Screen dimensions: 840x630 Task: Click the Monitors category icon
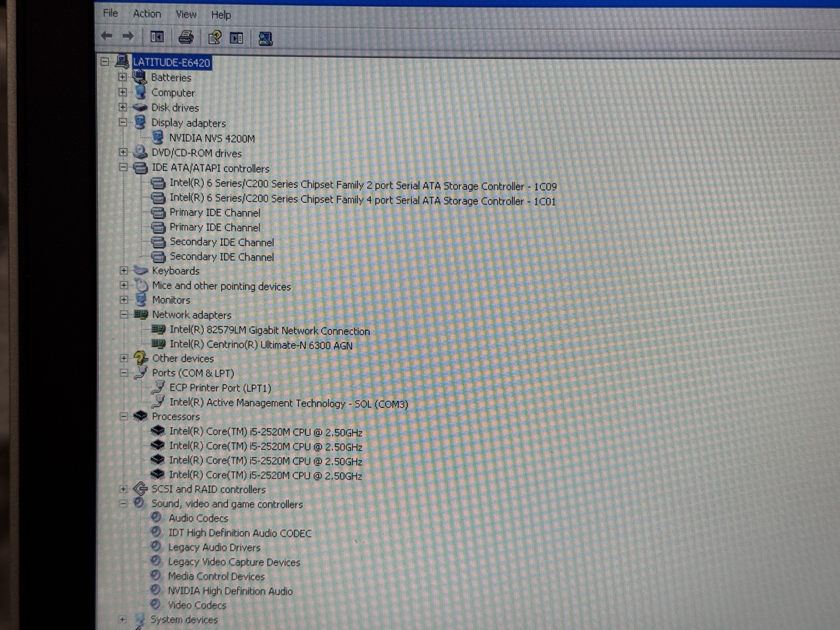[x=141, y=300]
